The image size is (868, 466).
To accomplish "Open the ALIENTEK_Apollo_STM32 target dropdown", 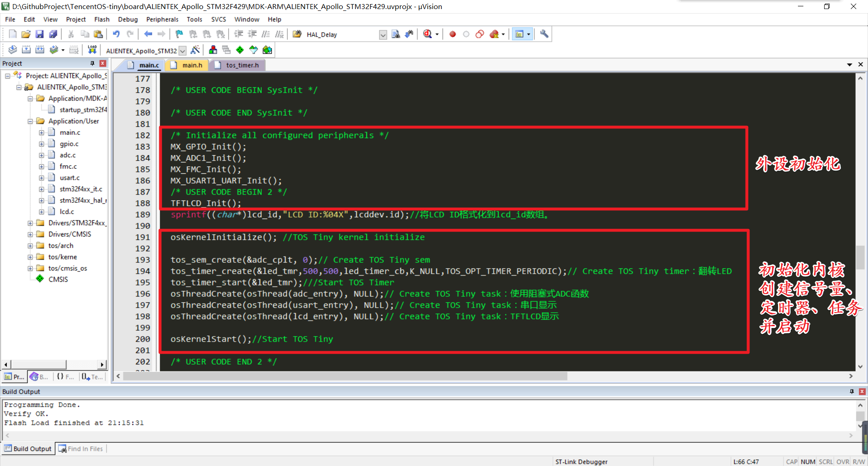I will [x=183, y=51].
